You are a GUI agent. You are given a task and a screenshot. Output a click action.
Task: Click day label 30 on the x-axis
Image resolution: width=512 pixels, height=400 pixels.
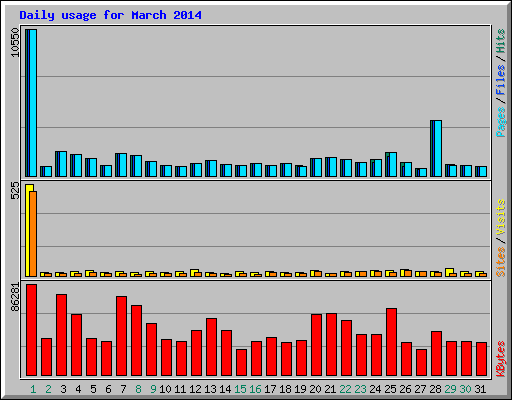(465, 389)
